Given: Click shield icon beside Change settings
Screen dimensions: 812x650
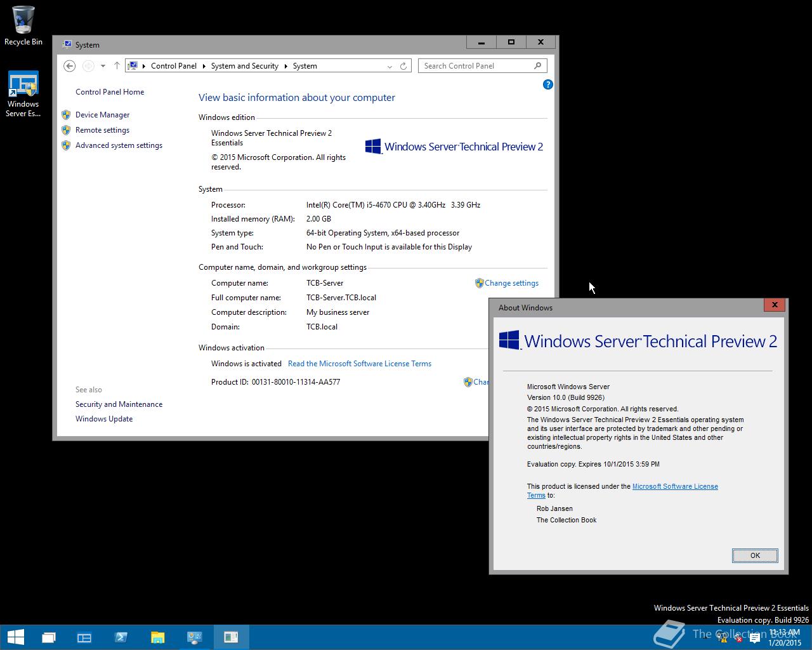Looking at the screenshot, I should 480,283.
